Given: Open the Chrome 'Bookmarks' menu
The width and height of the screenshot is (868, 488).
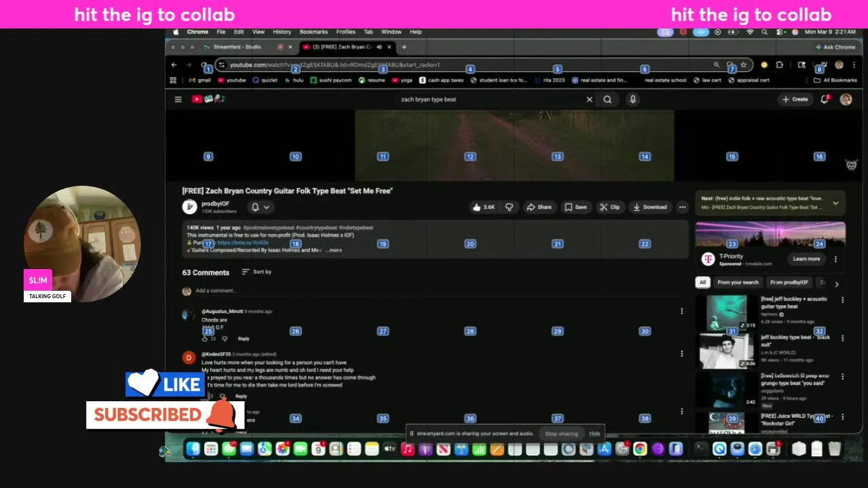Looking at the screenshot, I should click(314, 32).
